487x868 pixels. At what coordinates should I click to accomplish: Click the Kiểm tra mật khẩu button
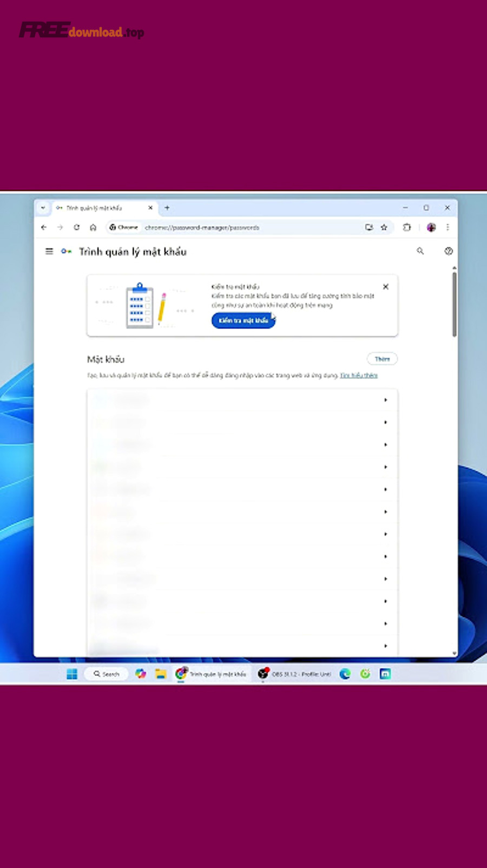[243, 320]
